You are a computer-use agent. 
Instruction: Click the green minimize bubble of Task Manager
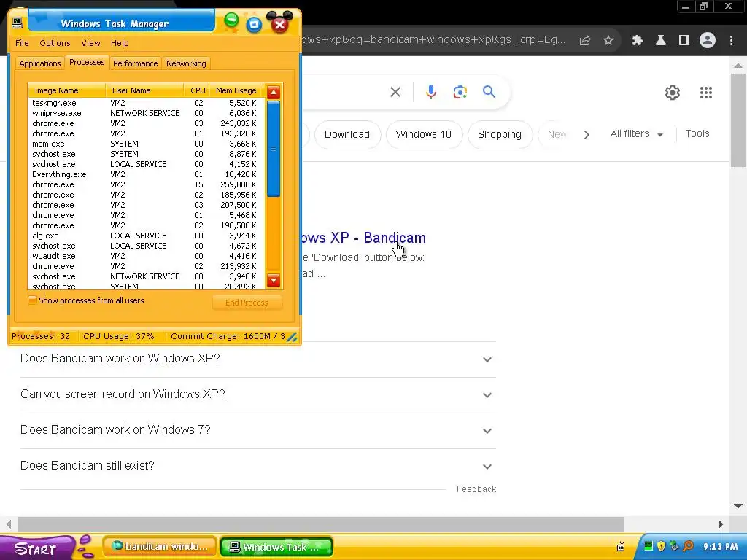[x=231, y=20]
